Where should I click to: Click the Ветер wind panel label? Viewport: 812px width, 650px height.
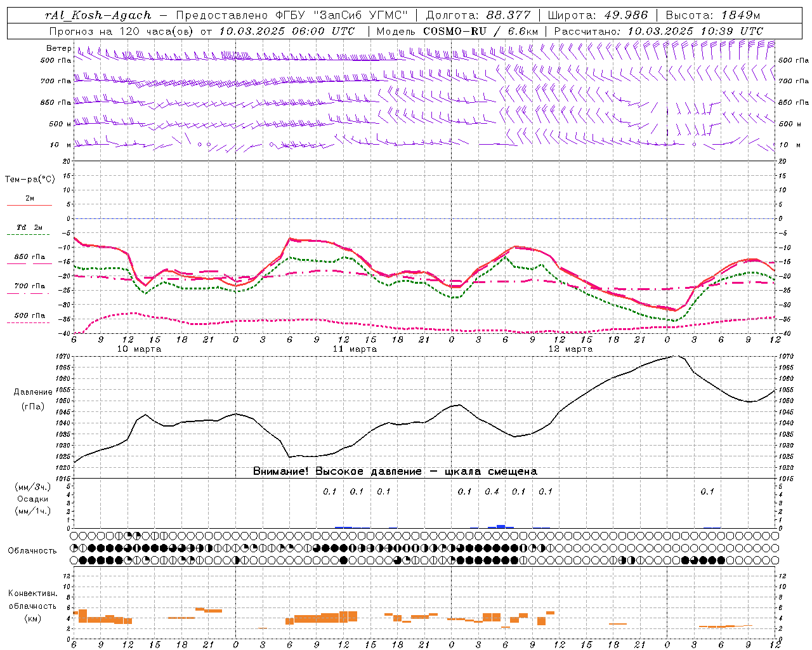(x=58, y=48)
